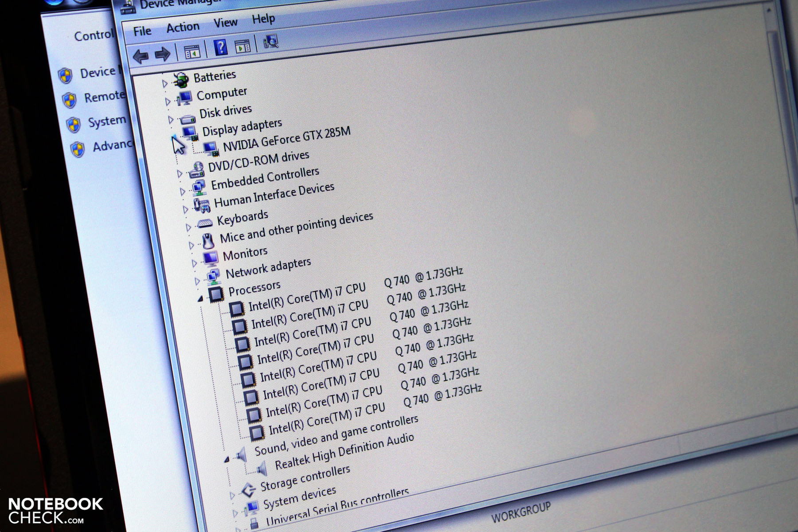
Task: Open Help using the blue question mark icon
Action: [x=220, y=47]
